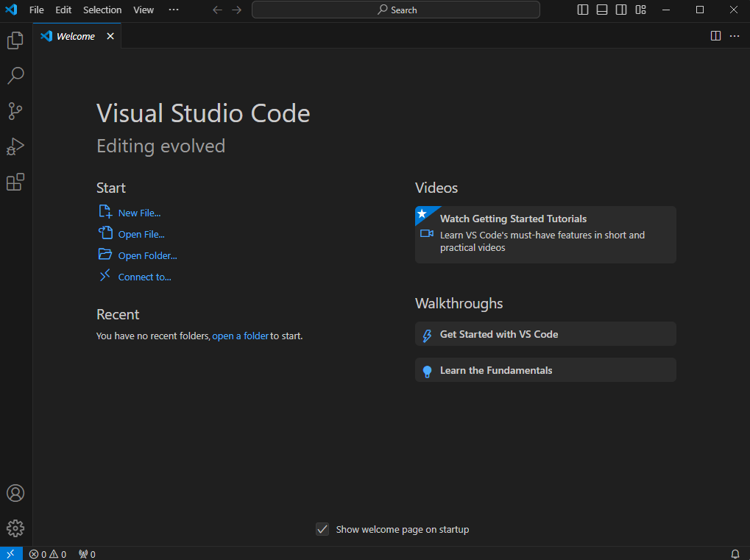Screen dimensions: 750x560
Task: Click the Go Forward arrow
Action: tap(237, 10)
